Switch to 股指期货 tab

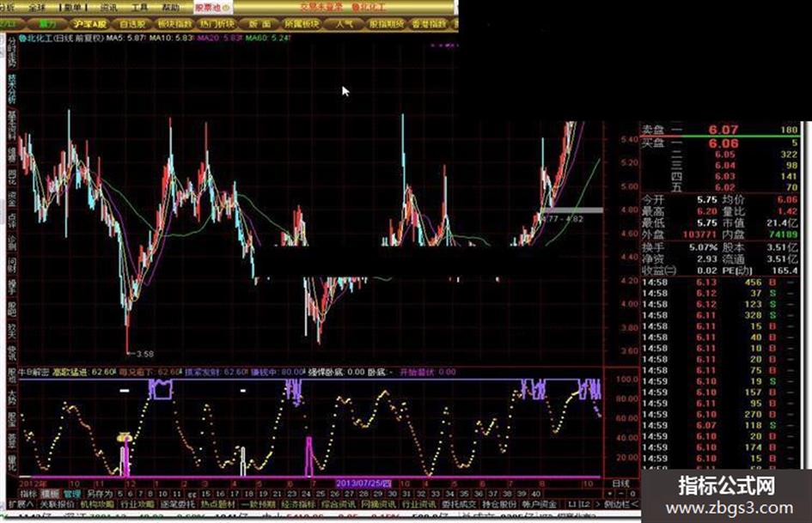386,24
